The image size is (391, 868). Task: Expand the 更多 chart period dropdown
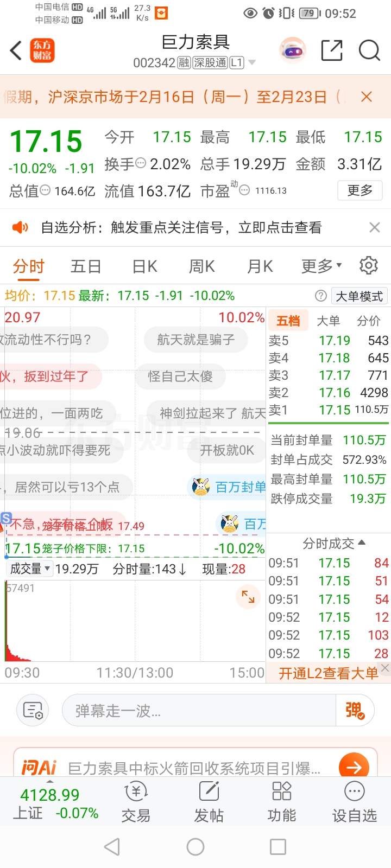pyautogui.click(x=321, y=266)
